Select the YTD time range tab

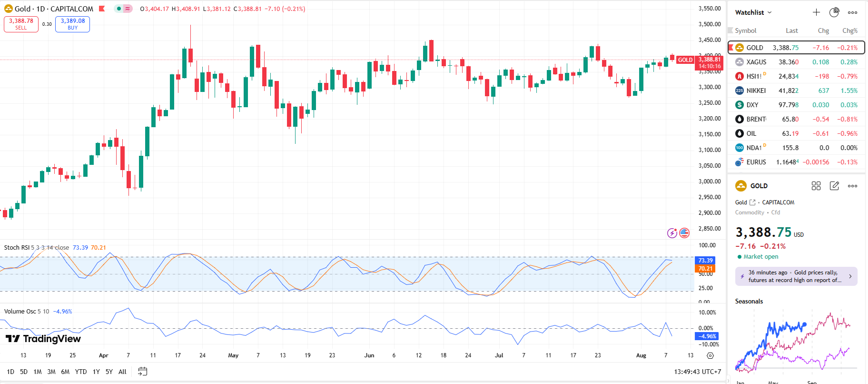click(x=81, y=372)
